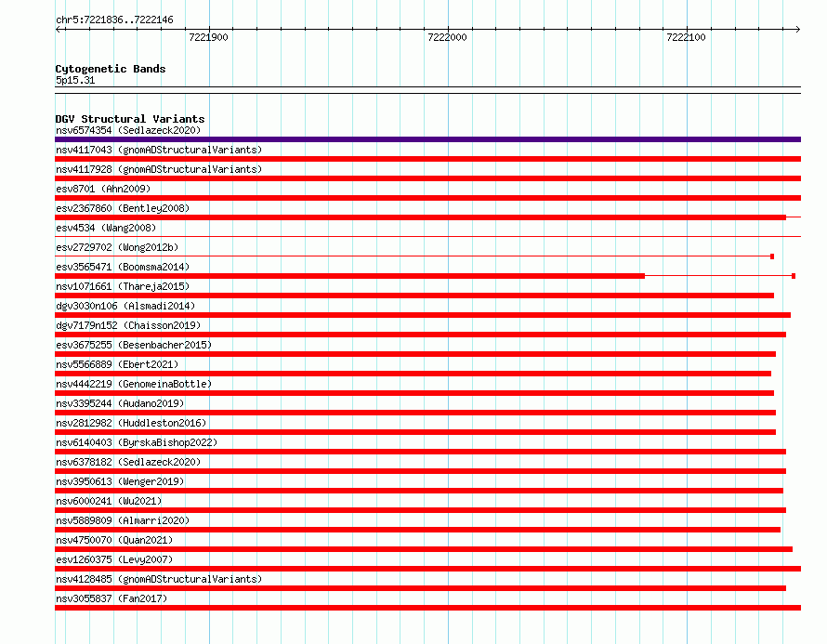Select the Cytogenetic Bands track title
The width and height of the screenshot is (827, 644).
[111, 69]
